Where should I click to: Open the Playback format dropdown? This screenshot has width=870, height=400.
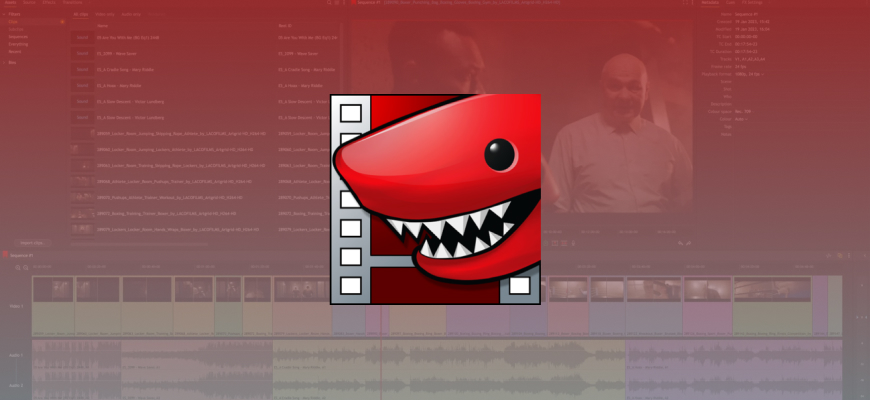(x=750, y=74)
